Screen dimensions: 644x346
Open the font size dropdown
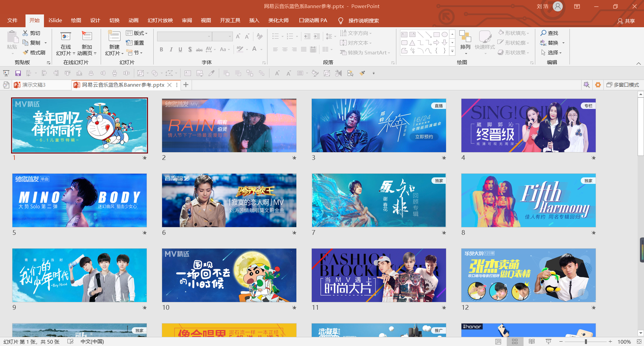230,36
